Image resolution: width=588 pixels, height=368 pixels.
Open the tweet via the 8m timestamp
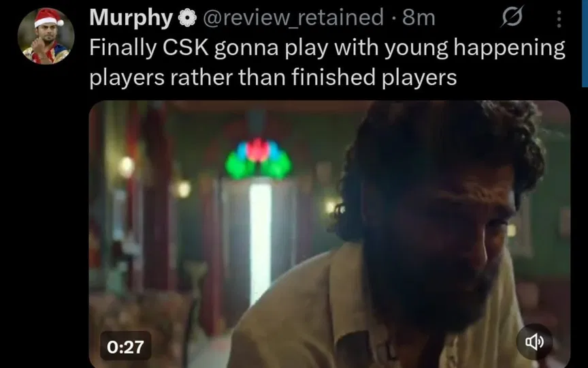[419, 18]
